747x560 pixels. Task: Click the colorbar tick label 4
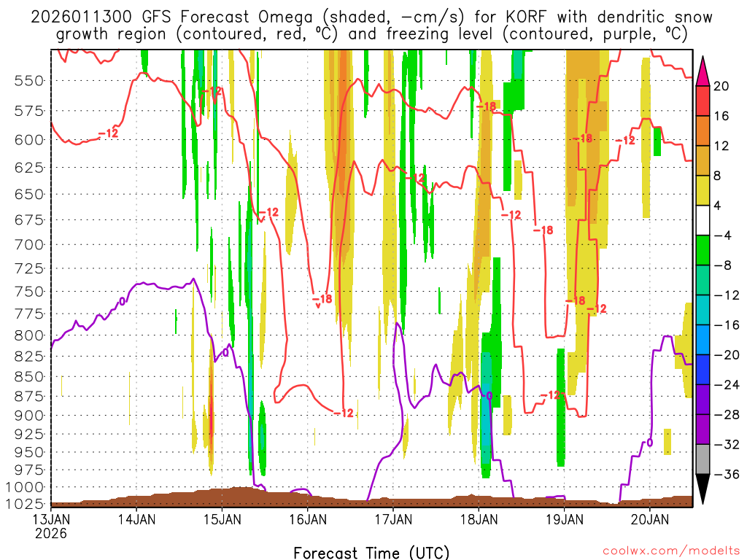[x=718, y=206]
